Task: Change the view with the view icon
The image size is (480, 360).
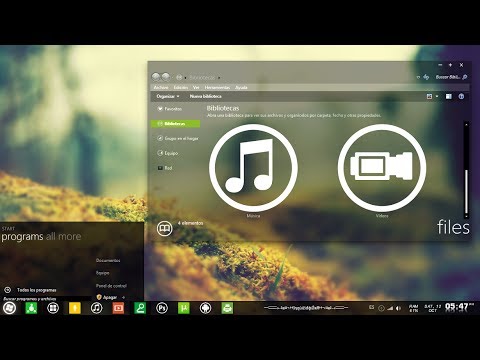Action: (429, 96)
